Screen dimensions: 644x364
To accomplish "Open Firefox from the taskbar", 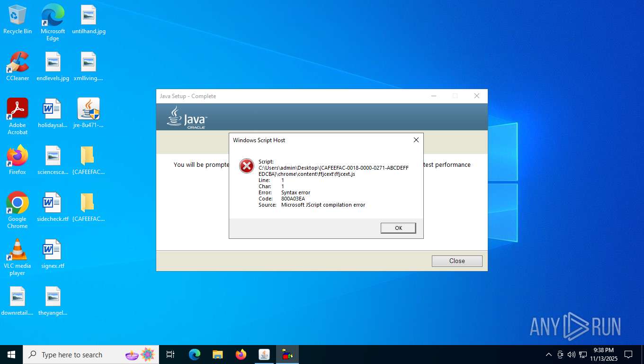I will (241, 355).
